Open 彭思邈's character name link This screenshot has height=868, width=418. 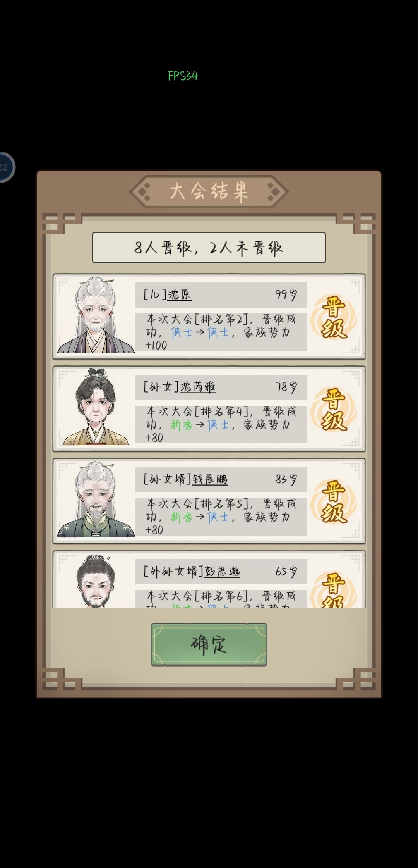tap(222, 572)
